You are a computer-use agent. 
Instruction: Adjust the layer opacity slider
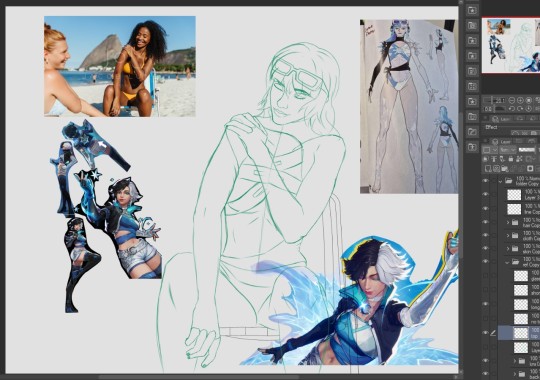pos(527,150)
